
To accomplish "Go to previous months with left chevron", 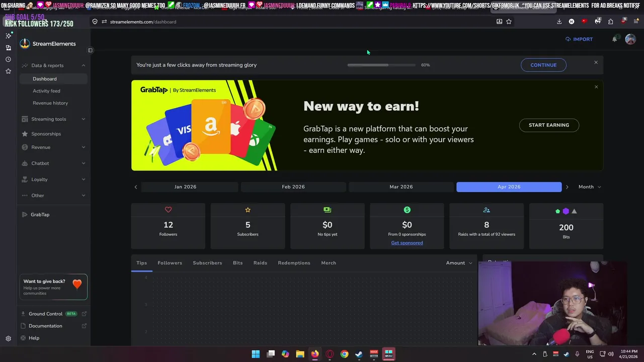I will tap(135, 187).
